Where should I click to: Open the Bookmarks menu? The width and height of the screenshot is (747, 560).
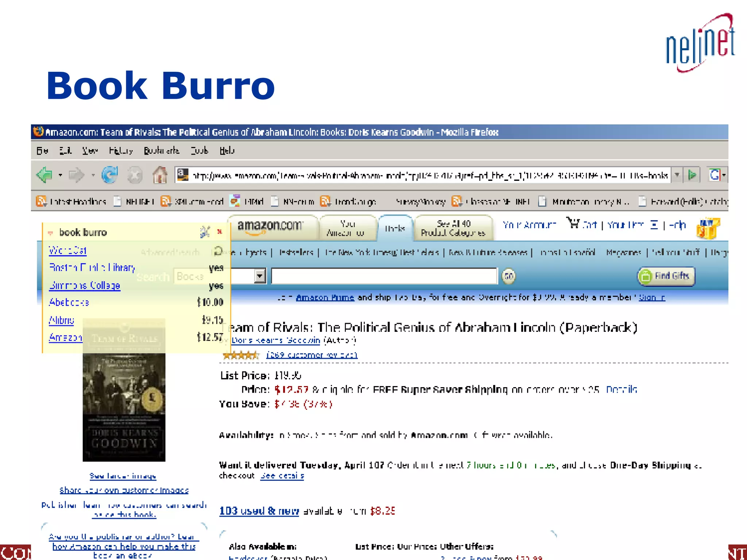162,151
